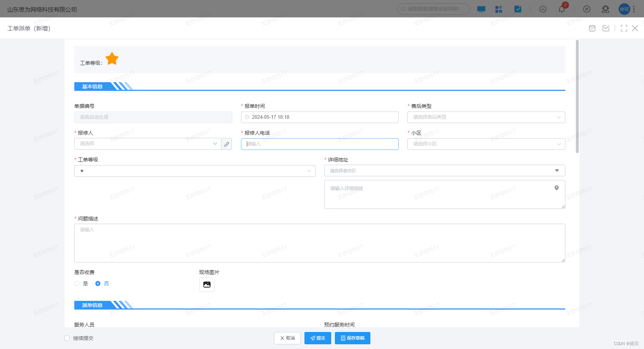Click the blue checklist task icon
Viewport: 644px width, 349px height.
[518, 9]
